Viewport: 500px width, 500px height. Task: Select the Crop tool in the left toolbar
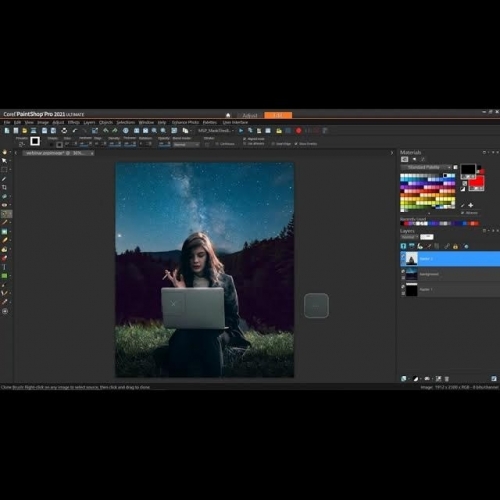4,187
